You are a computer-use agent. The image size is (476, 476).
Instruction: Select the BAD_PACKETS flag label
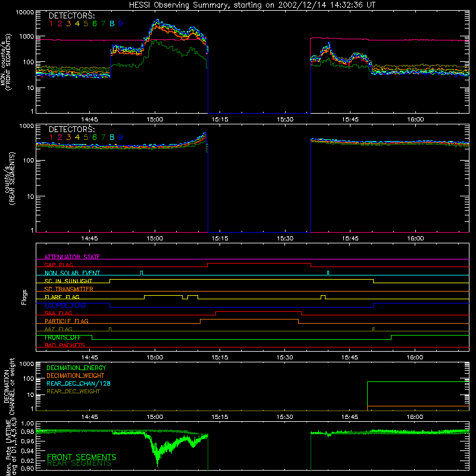(65, 345)
